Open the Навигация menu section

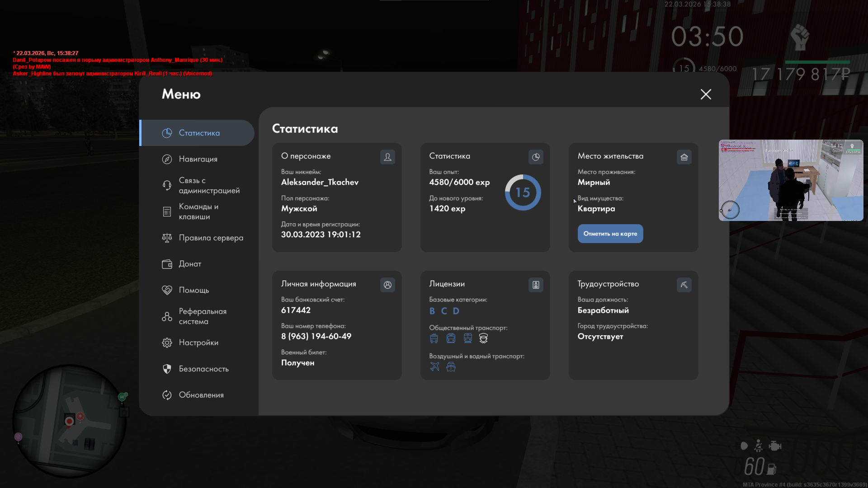198,159
